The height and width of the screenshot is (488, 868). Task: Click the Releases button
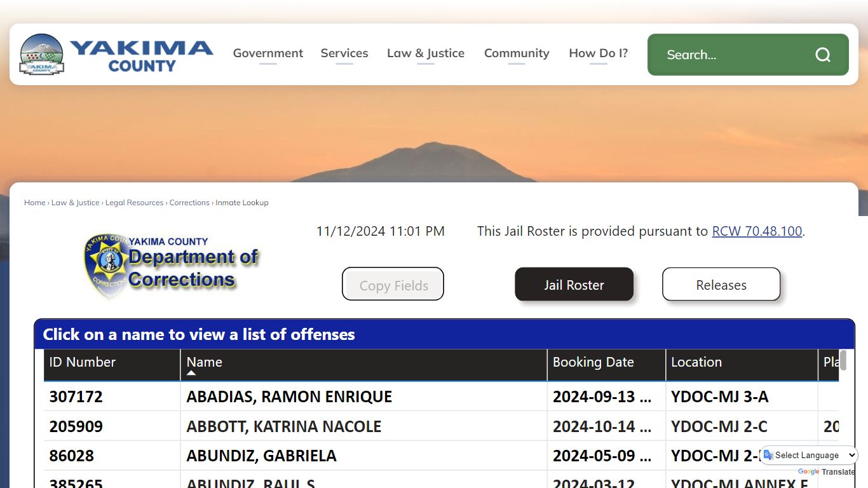click(721, 284)
